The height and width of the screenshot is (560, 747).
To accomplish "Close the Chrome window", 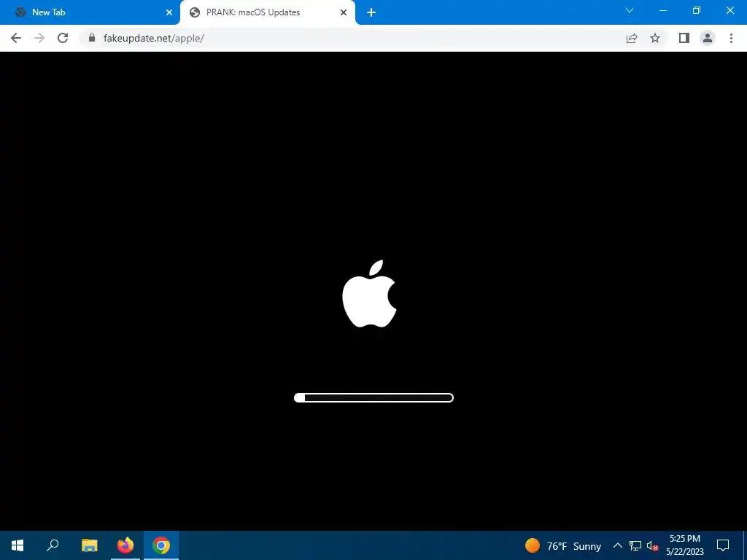I will (729, 10).
